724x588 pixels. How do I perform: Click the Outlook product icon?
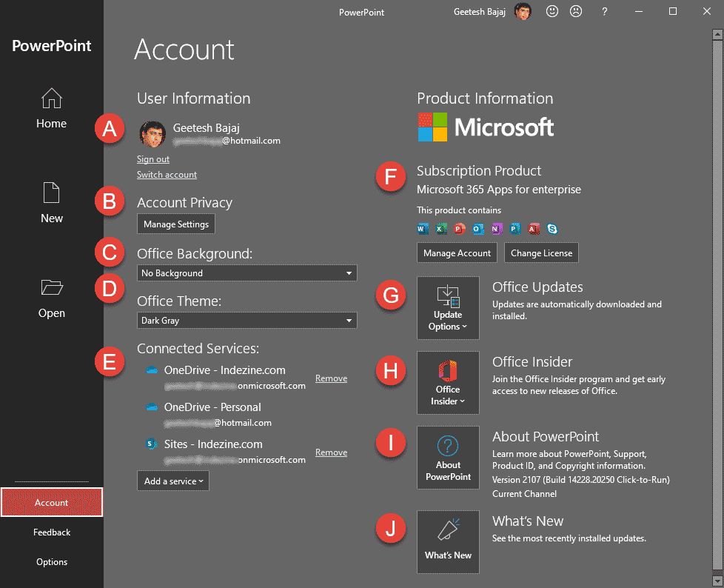click(478, 229)
